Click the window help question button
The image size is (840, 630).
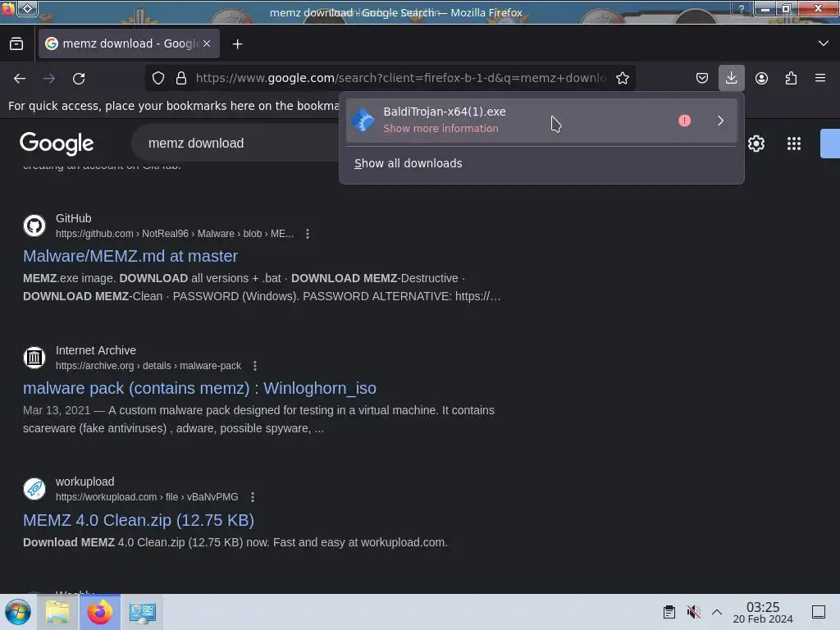[x=742, y=8]
